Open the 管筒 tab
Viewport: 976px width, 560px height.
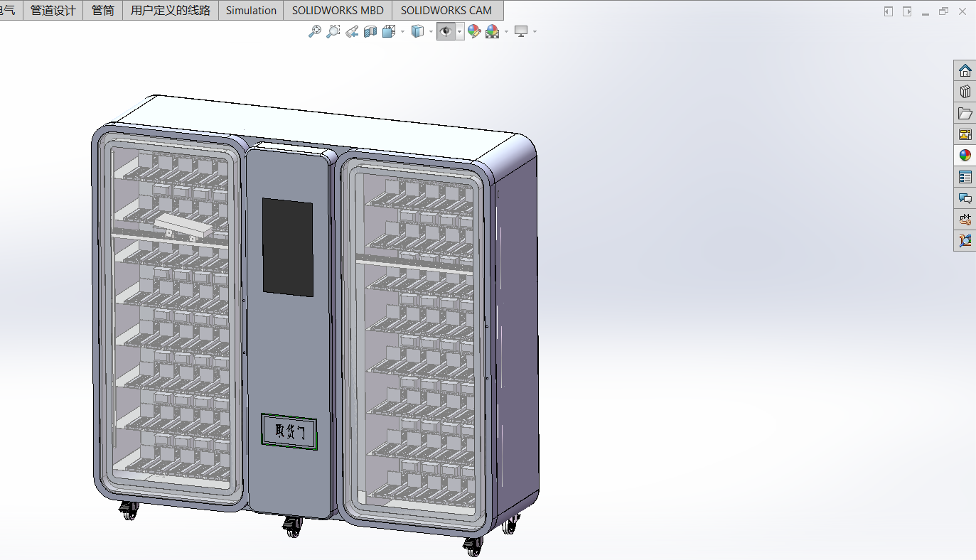(x=103, y=11)
